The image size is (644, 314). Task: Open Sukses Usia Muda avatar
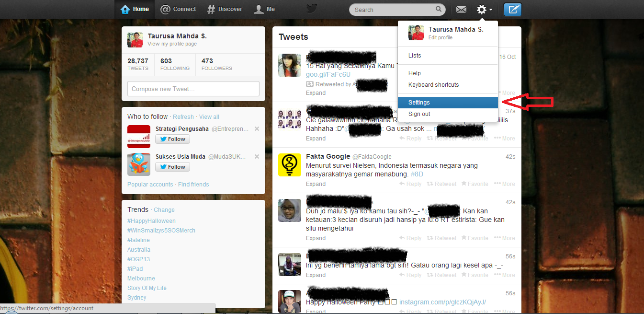(x=139, y=164)
